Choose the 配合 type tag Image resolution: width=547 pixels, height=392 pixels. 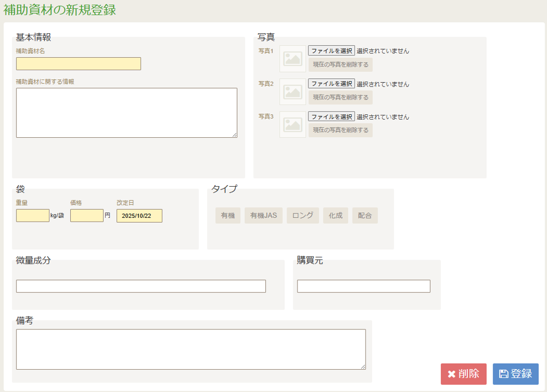click(x=364, y=216)
